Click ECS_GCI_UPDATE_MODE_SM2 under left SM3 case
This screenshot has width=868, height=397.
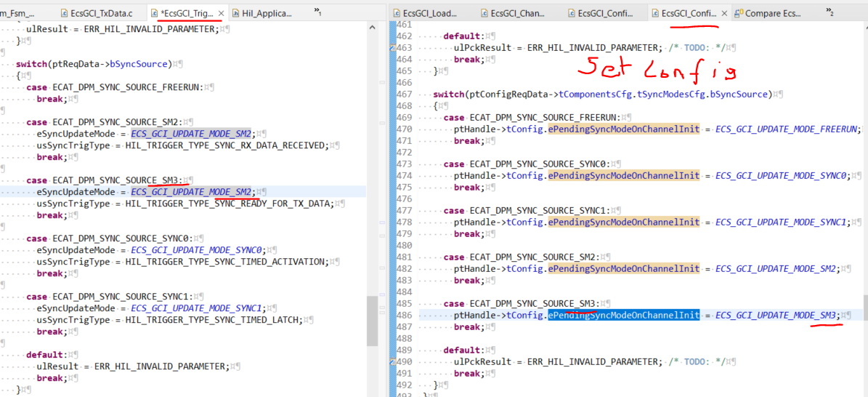(192, 192)
